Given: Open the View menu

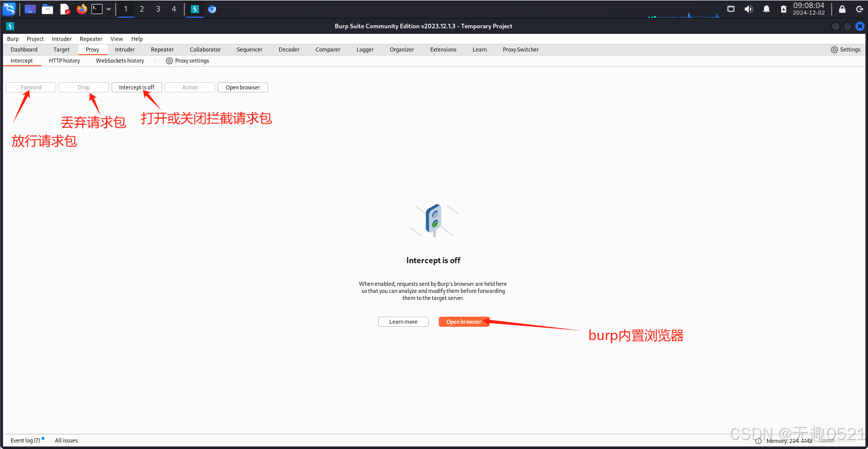Looking at the screenshot, I should [117, 39].
